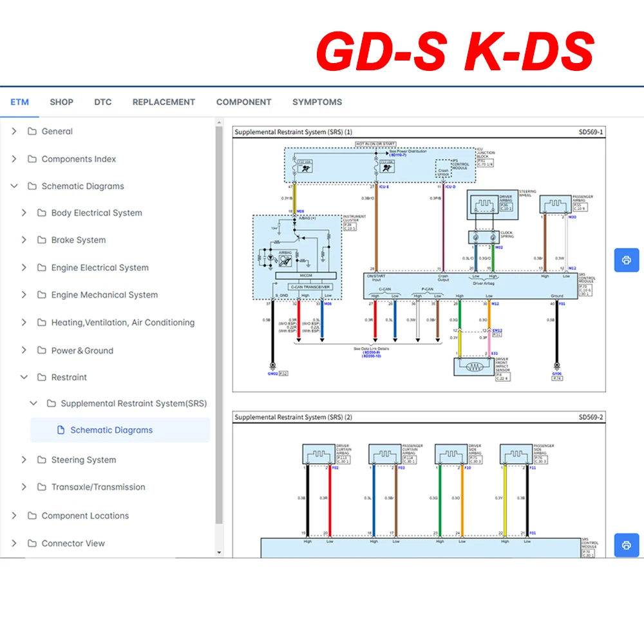Expand the Components Index chevron
The width and height of the screenshot is (644, 644).
[x=14, y=158]
